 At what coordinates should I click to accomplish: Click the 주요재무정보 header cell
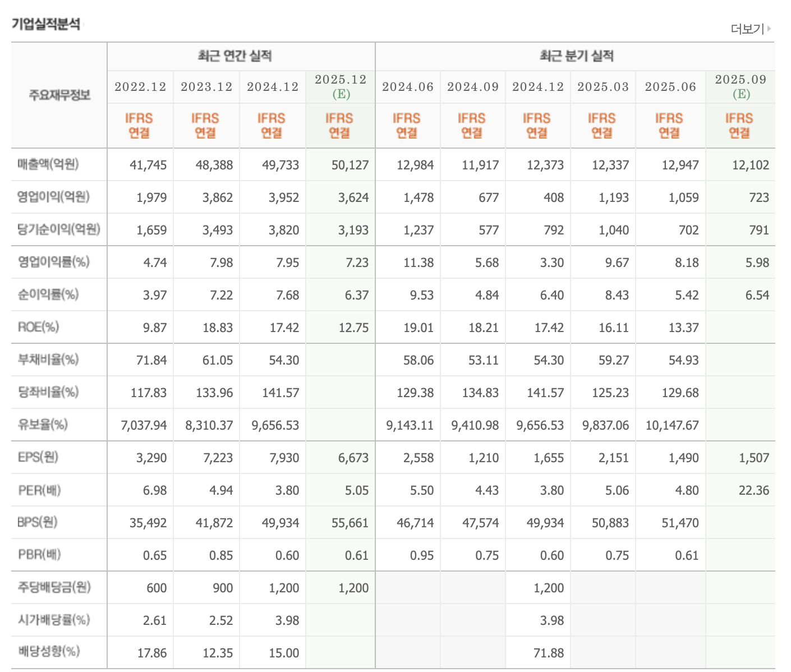[x=59, y=95]
